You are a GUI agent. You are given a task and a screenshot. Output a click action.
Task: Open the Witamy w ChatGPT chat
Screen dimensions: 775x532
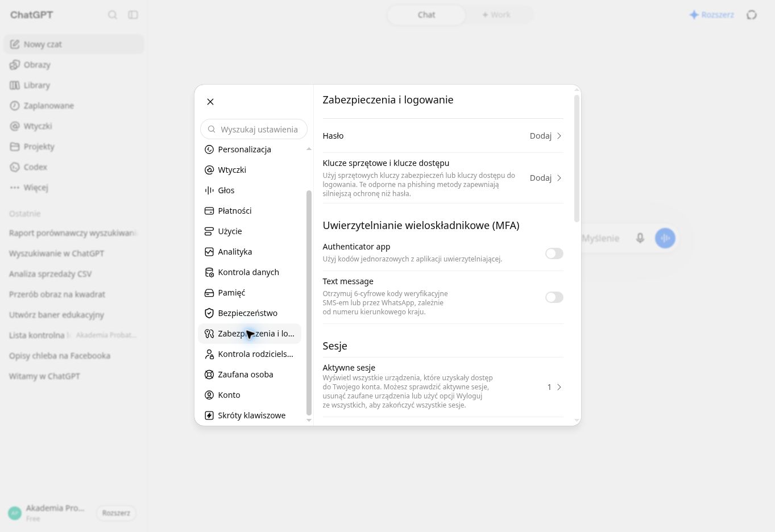pos(74,376)
